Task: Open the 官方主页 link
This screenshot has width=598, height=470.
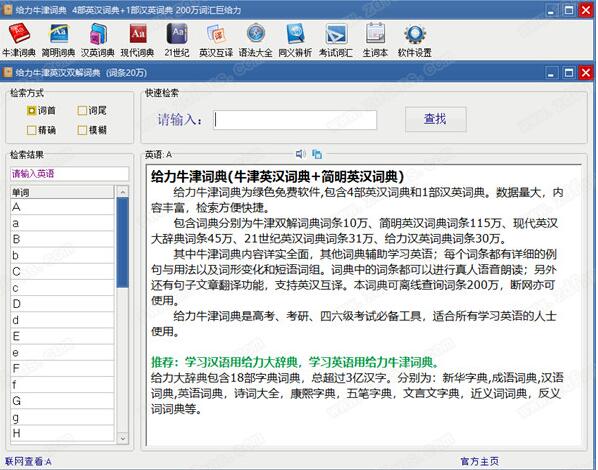Action: tap(479, 461)
